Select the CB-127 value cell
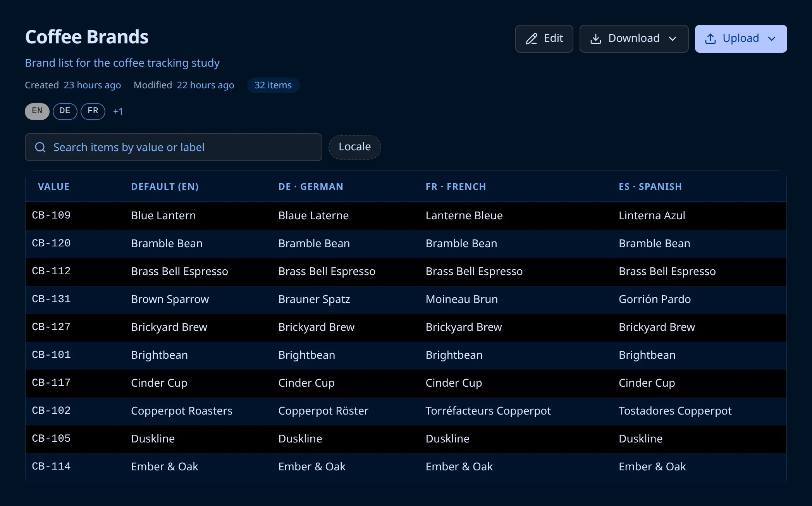 [51, 327]
